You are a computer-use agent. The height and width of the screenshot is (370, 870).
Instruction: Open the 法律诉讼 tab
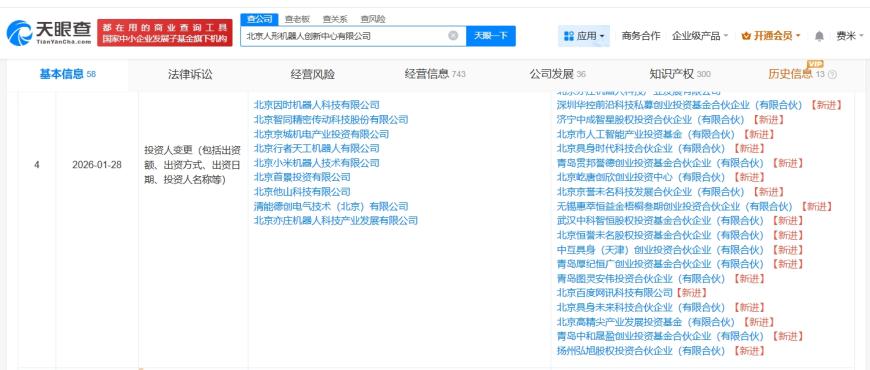[x=190, y=74]
